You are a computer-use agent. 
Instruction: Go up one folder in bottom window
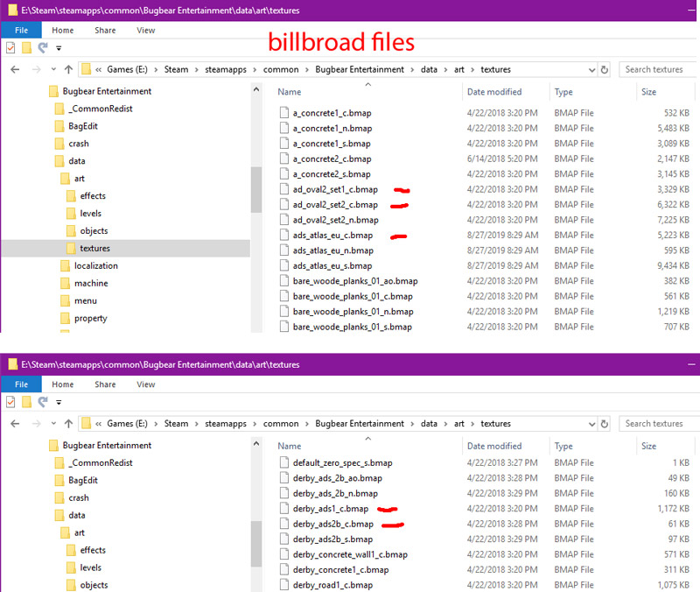click(68, 424)
